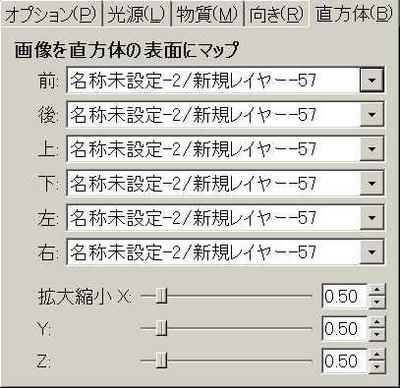
Task: Increase the Y scale with up spinner
Action: coord(377,322)
